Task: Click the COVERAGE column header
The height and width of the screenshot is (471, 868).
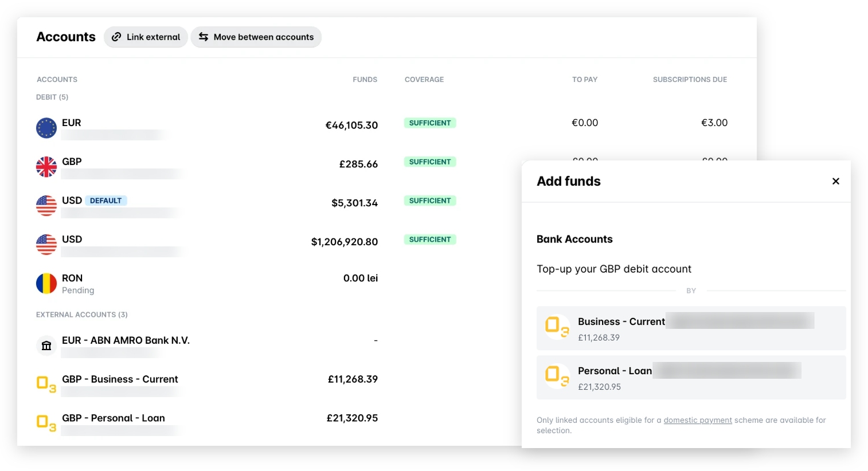Action: 424,80
